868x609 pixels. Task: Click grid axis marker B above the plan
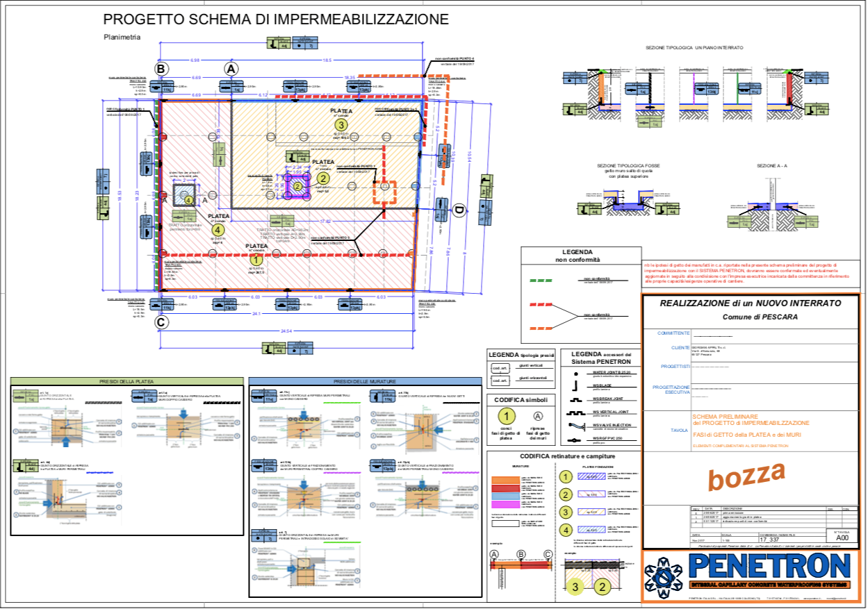click(161, 69)
